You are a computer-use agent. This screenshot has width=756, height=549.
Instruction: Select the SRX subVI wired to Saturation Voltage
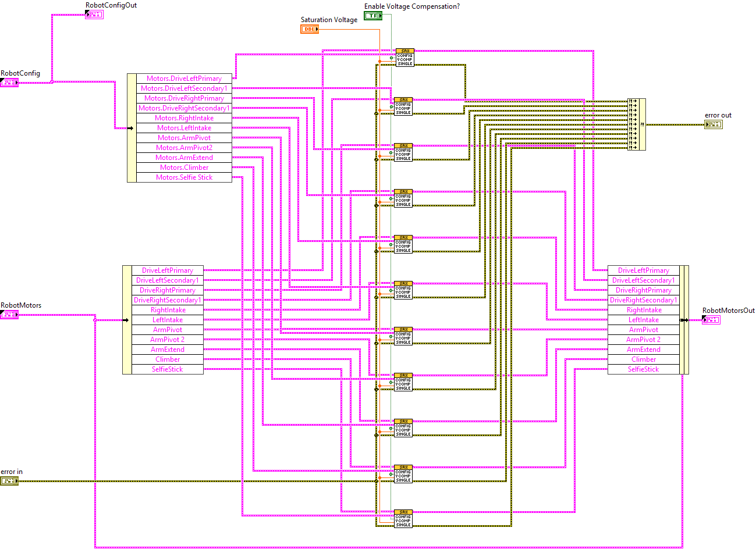[x=404, y=58]
